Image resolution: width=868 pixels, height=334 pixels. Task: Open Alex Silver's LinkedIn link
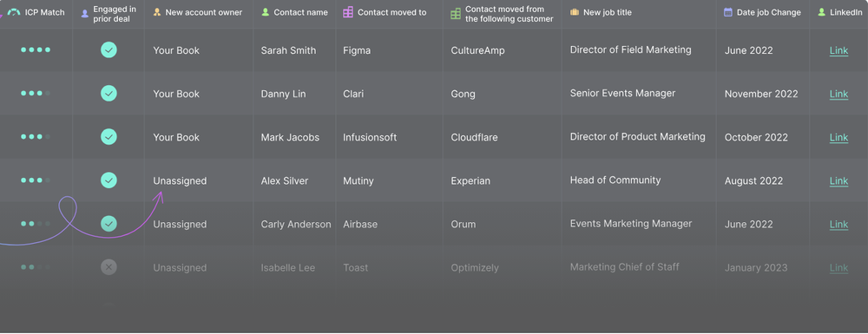point(838,180)
